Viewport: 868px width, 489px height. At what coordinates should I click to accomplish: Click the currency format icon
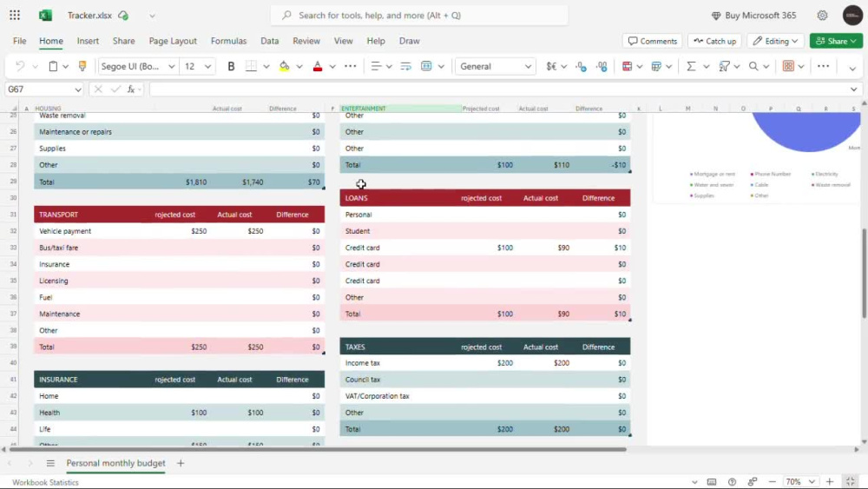tap(551, 67)
